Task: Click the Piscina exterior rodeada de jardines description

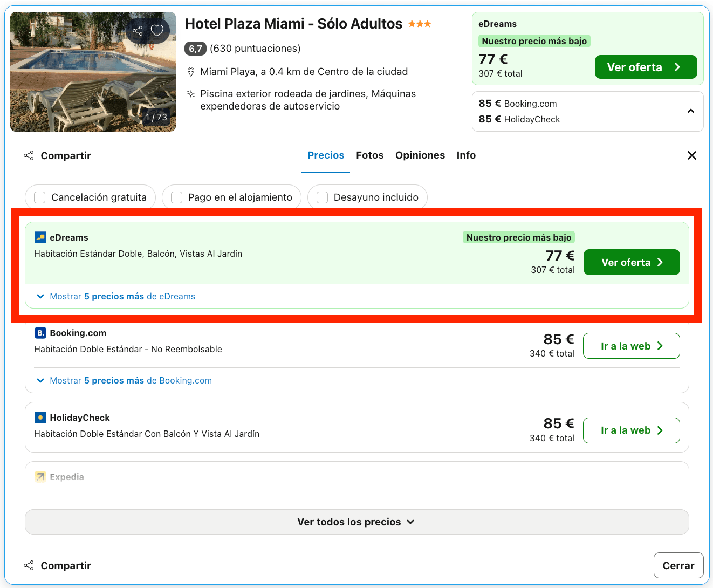Action: (308, 100)
